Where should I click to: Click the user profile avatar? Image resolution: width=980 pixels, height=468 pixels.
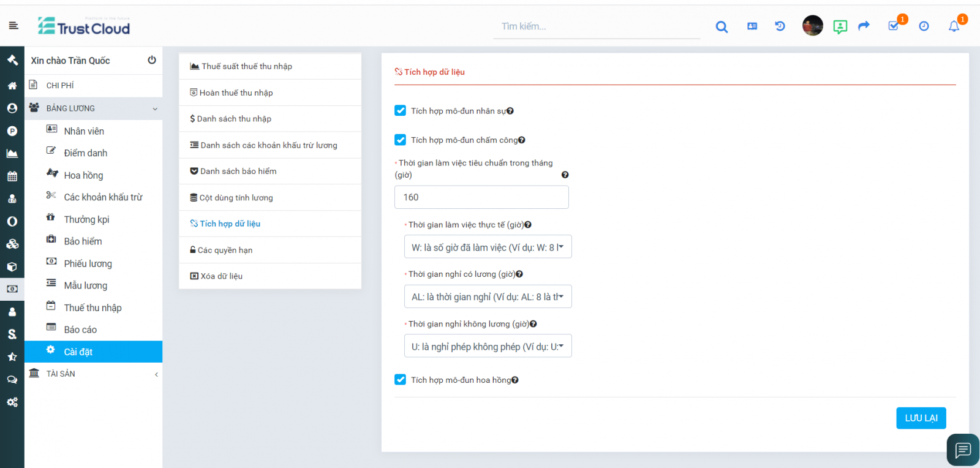tap(812, 26)
